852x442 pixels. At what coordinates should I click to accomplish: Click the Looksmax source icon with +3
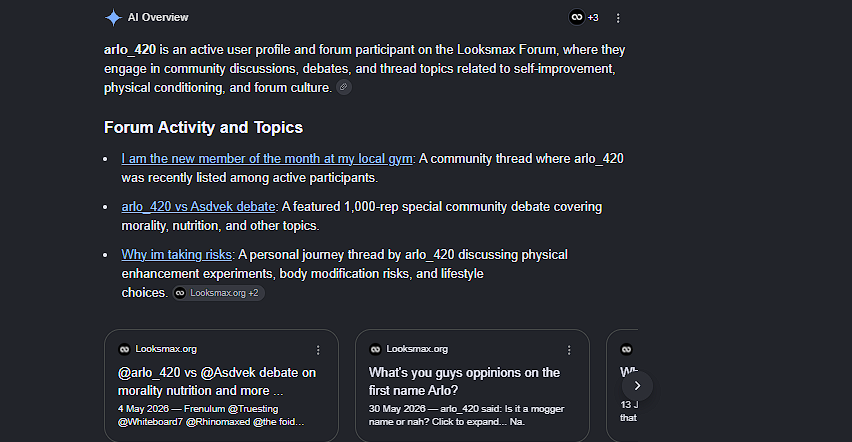click(x=577, y=17)
